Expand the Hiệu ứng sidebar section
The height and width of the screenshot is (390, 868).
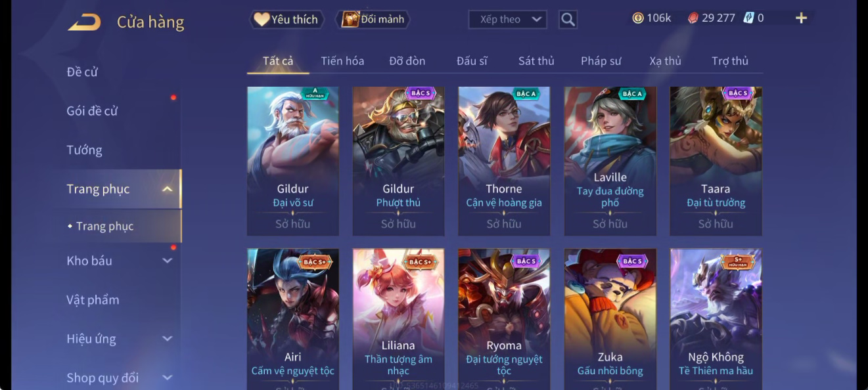pos(168,339)
